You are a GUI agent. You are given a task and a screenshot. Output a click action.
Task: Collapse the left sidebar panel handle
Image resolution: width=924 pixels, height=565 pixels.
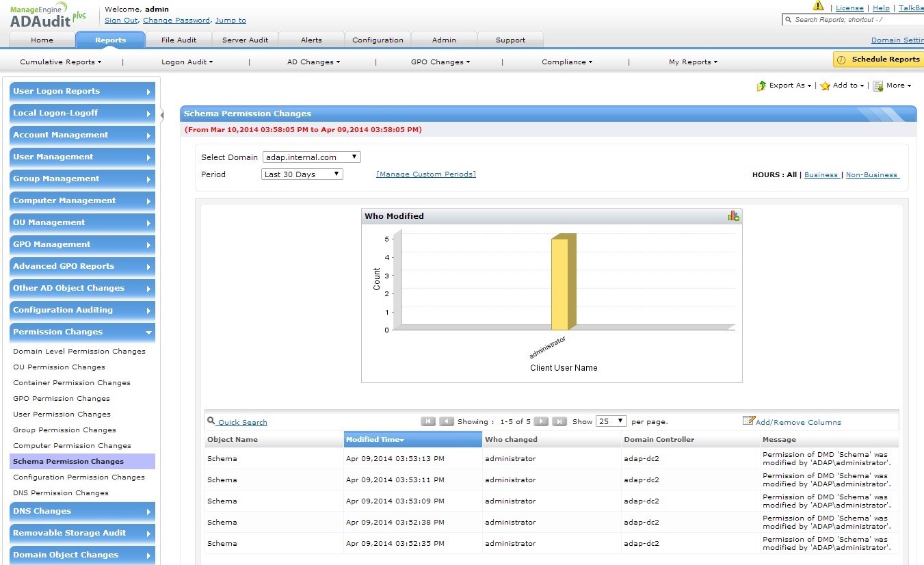(x=162, y=114)
